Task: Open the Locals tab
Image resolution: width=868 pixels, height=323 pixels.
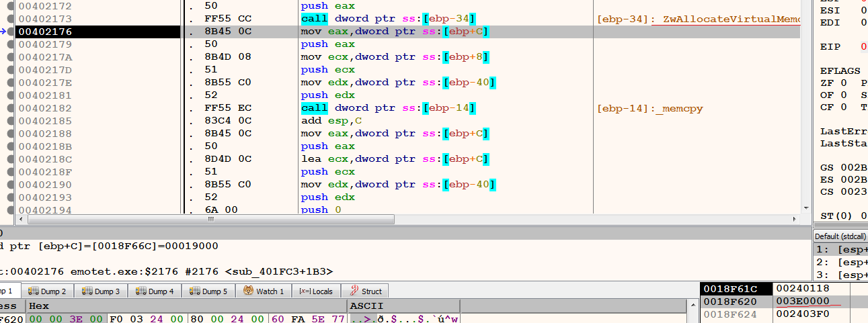Action: (315, 291)
